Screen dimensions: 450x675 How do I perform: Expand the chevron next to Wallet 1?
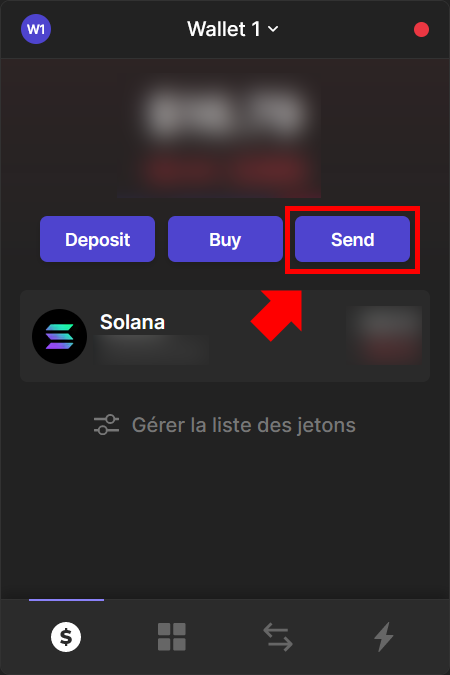coord(273,29)
